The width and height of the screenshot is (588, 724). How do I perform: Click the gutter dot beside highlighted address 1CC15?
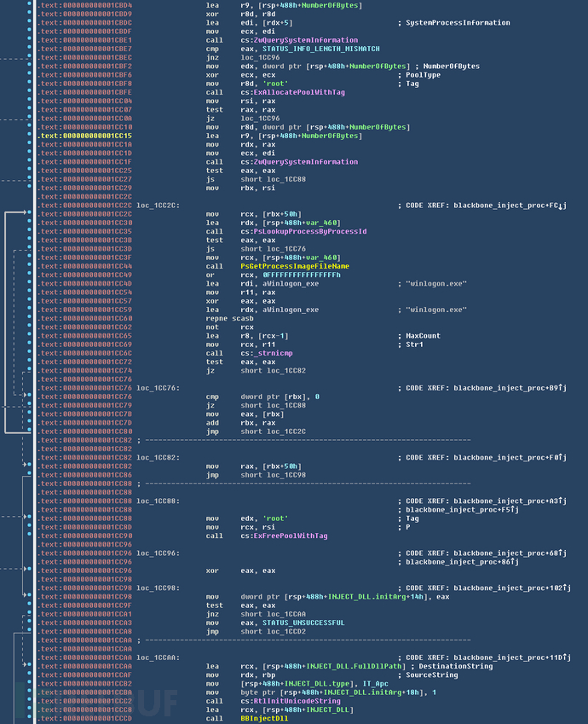click(x=29, y=136)
